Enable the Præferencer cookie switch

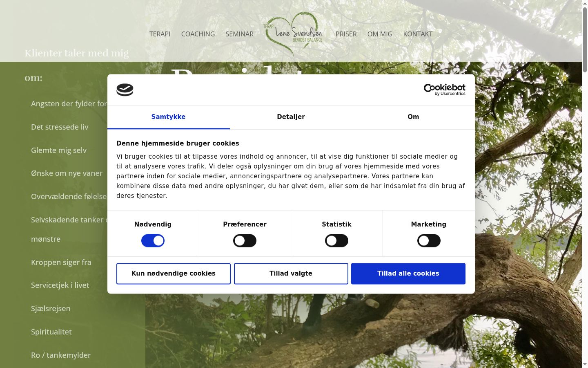point(245,241)
